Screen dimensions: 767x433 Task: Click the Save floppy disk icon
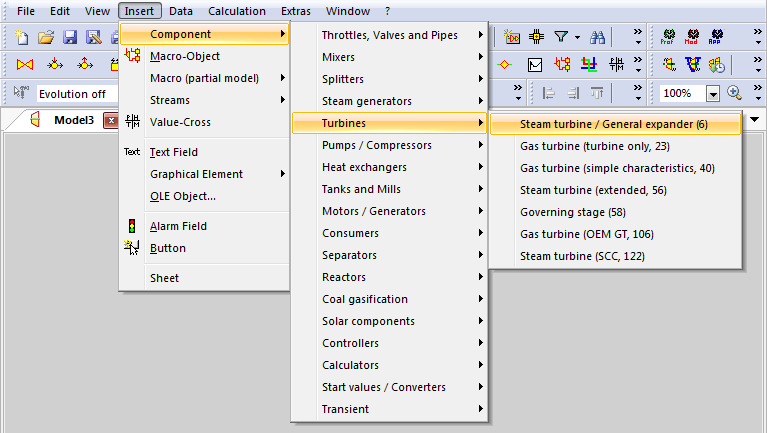click(70, 37)
